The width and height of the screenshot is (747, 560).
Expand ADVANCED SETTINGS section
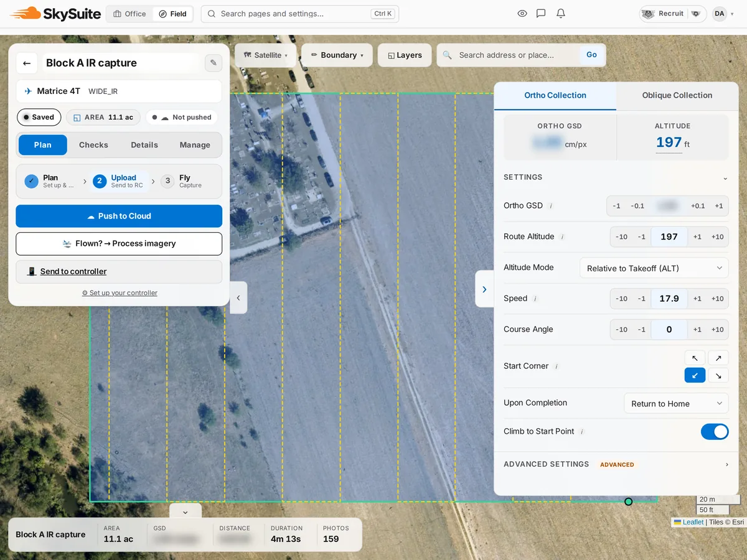pos(616,464)
